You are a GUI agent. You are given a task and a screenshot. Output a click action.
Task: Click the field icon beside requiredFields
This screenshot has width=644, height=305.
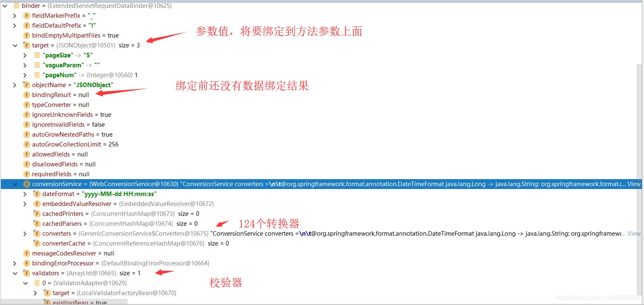(x=27, y=174)
